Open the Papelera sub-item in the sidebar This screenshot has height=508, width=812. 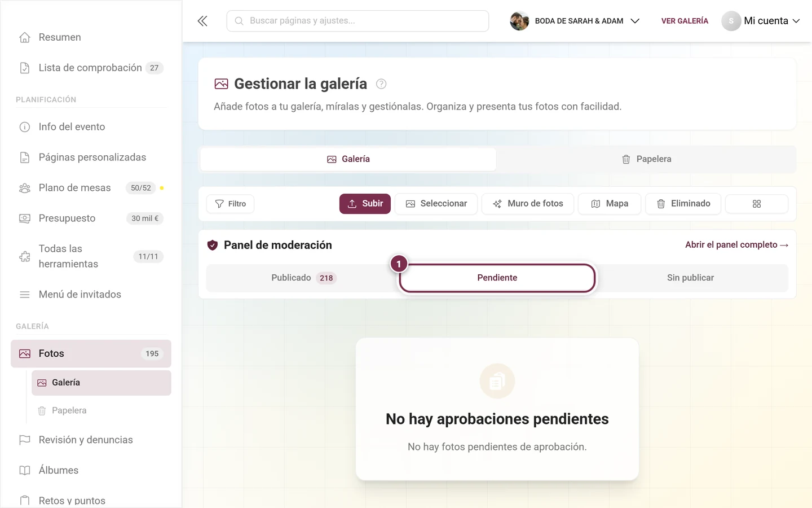click(101, 411)
